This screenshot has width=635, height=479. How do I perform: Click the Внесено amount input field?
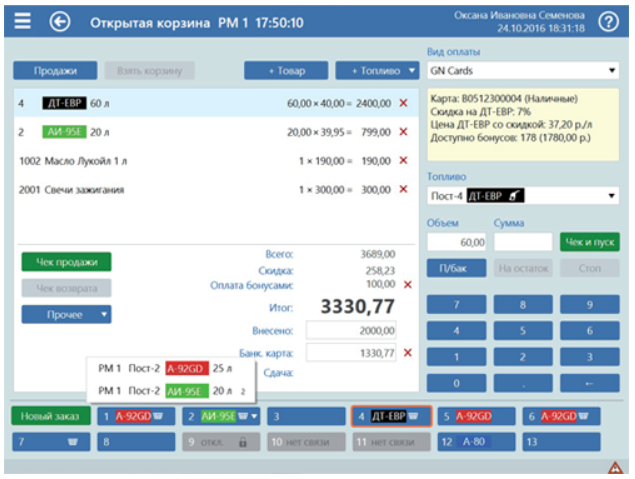pyautogui.click(x=351, y=330)
